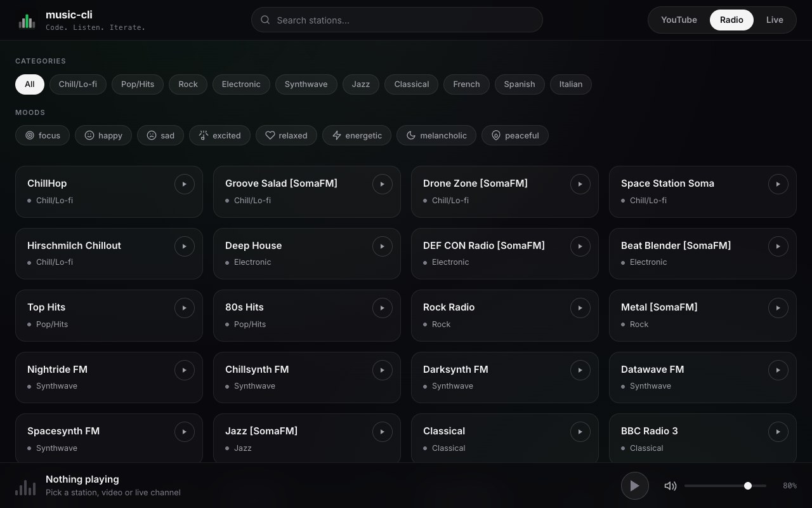
Task: Play BBC Radio 3
Action: coord(778,432)
